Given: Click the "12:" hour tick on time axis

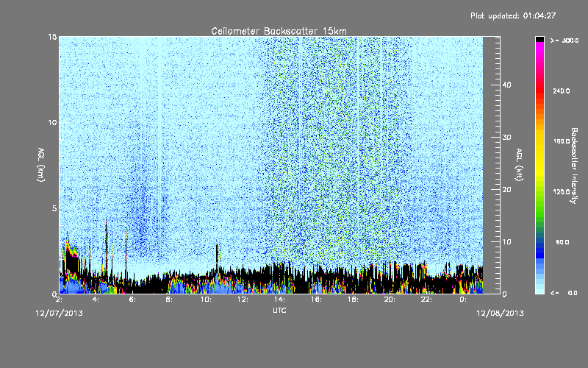Looking at the screenshot, I should click(243, 300).
